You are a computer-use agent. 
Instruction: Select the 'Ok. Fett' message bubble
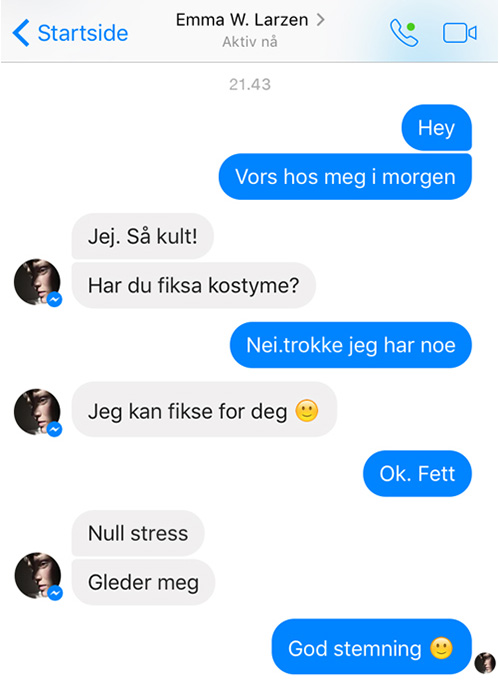[417, 474]
